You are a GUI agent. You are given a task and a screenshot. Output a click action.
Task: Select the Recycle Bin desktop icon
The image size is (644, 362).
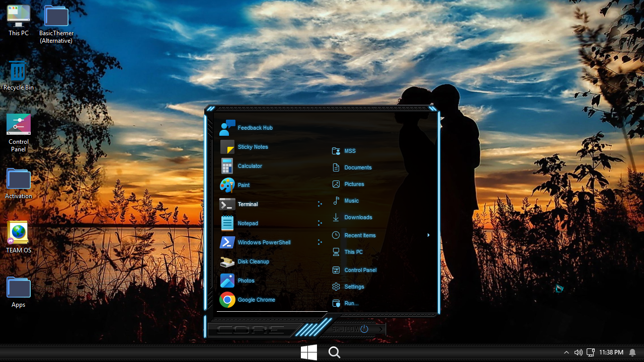[x=19, y=76]
